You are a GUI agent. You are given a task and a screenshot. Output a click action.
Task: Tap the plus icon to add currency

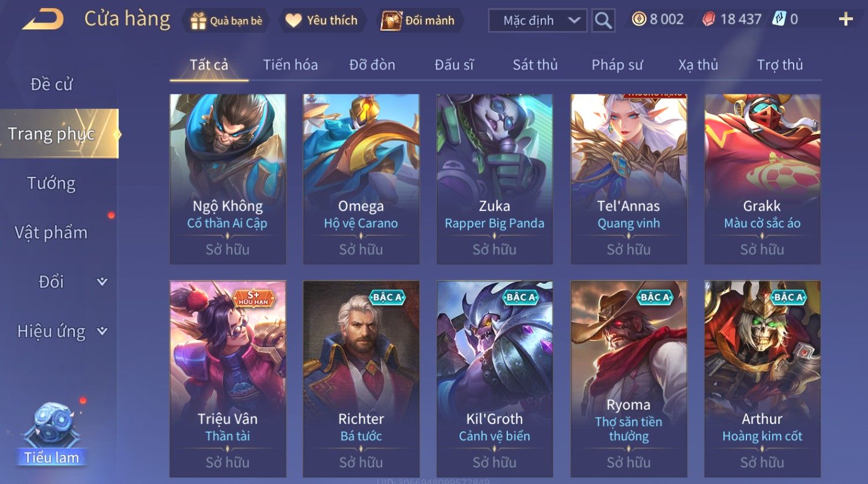click(x=846, y=20)
